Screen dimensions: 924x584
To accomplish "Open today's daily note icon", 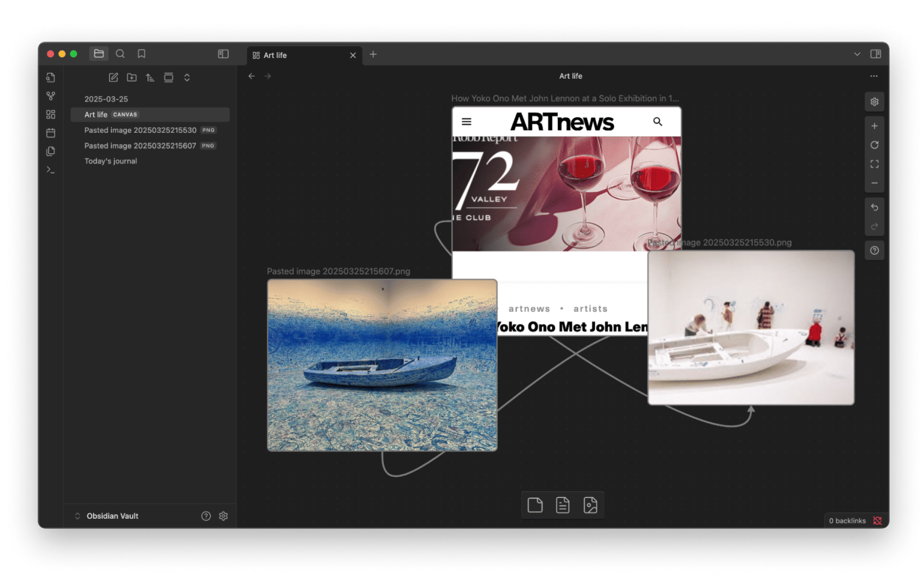I will [51, 133].
